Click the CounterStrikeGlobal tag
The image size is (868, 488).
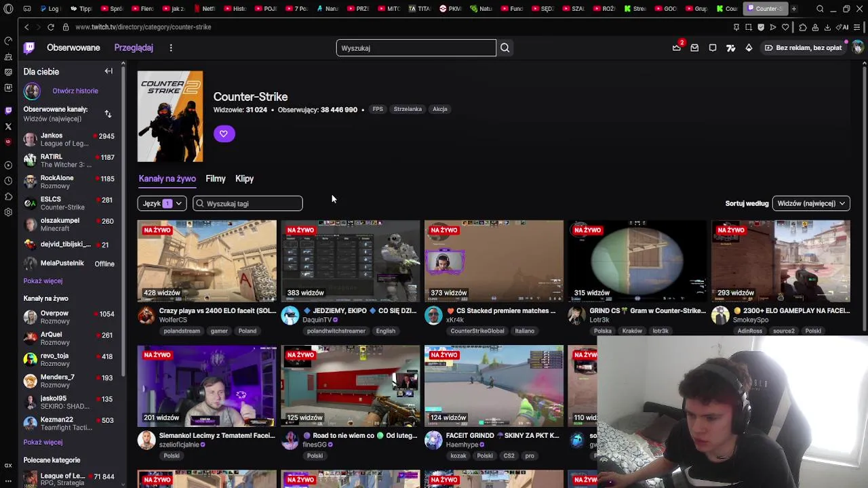coord(477,331)
